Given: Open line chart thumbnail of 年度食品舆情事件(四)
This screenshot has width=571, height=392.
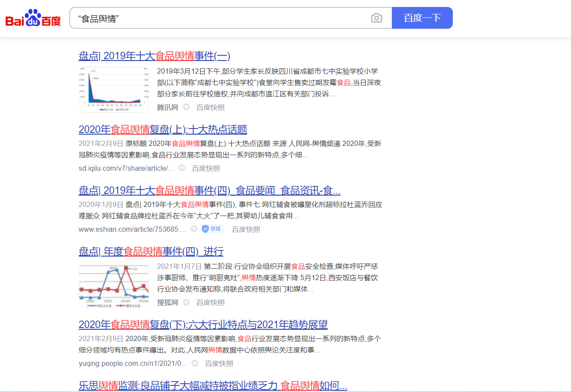Looking at the screenshot, I should (x=113, y=284).
